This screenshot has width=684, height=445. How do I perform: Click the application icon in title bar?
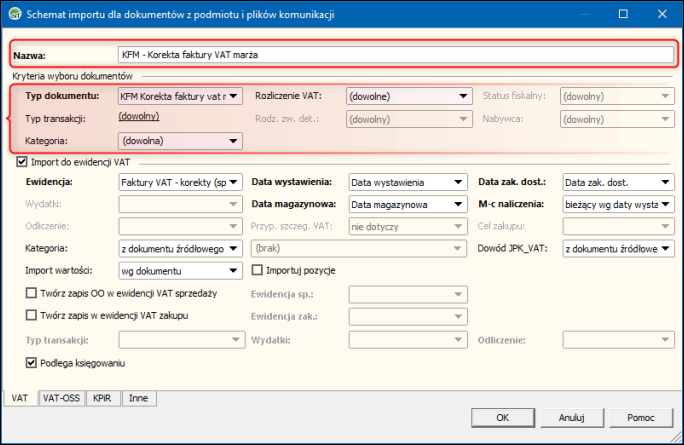click(x=15, y=14)
